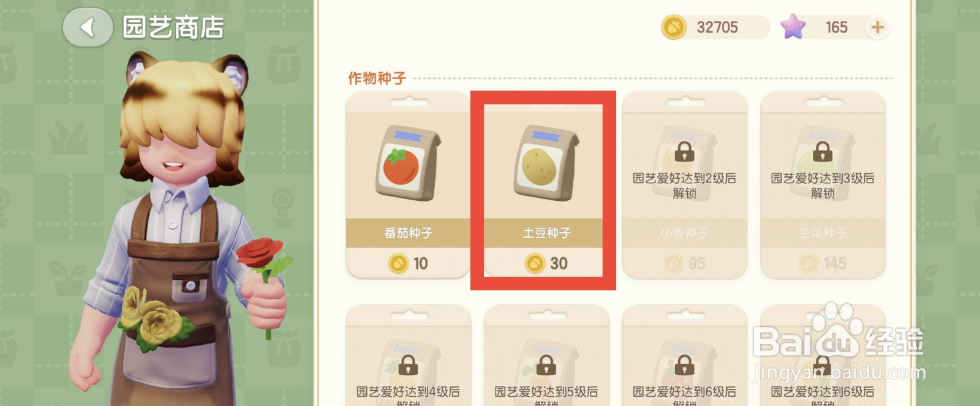980x406 pixels.
Task: Tap third locked card in the second row
Action: (684, 355)
